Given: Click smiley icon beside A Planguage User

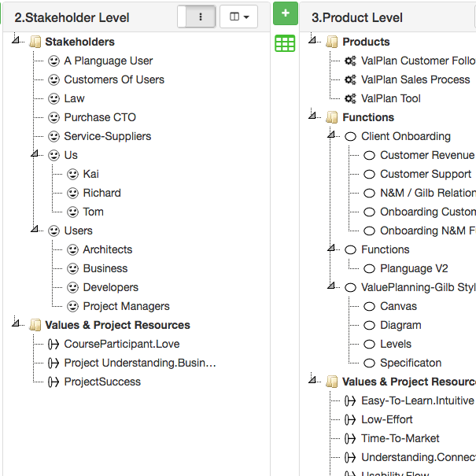Looking at the screenshot, I should (x=54, y=61).
